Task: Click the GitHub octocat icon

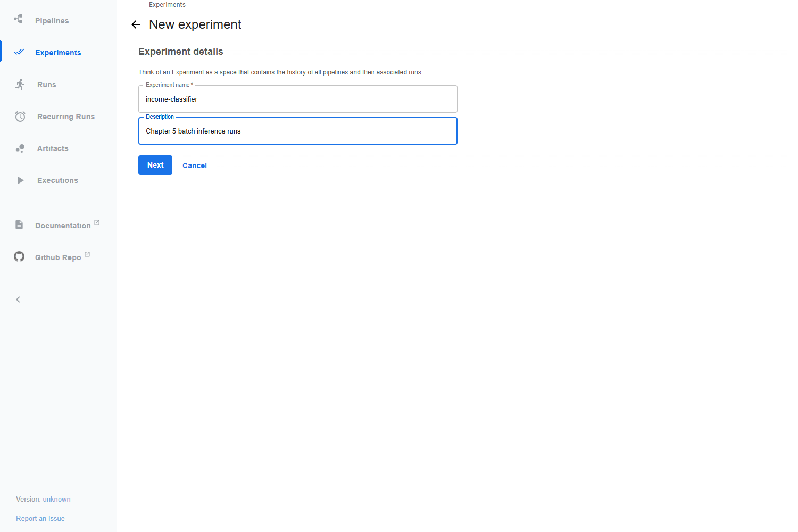Action: coord(19,256)
